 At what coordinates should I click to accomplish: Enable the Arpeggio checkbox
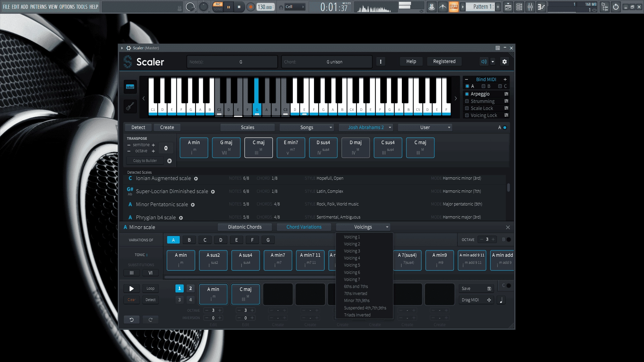[467, 94]
